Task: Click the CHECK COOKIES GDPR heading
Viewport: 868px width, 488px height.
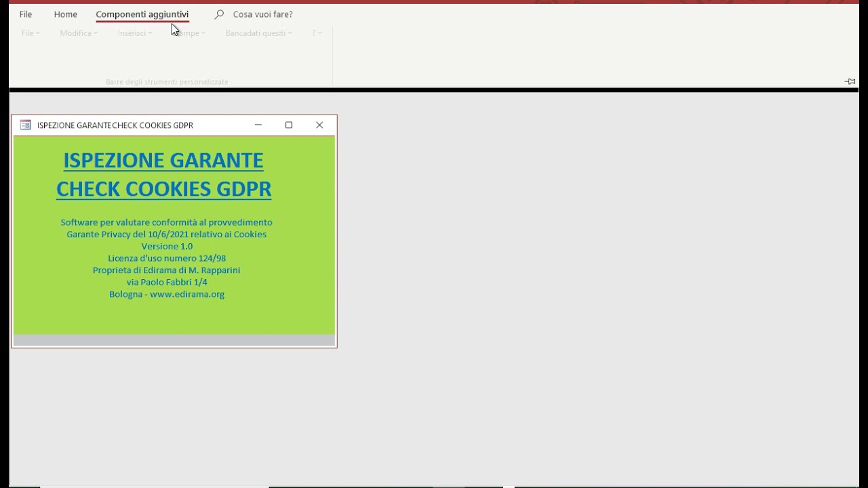Action: pyautogui.click(x=163, y=189)
